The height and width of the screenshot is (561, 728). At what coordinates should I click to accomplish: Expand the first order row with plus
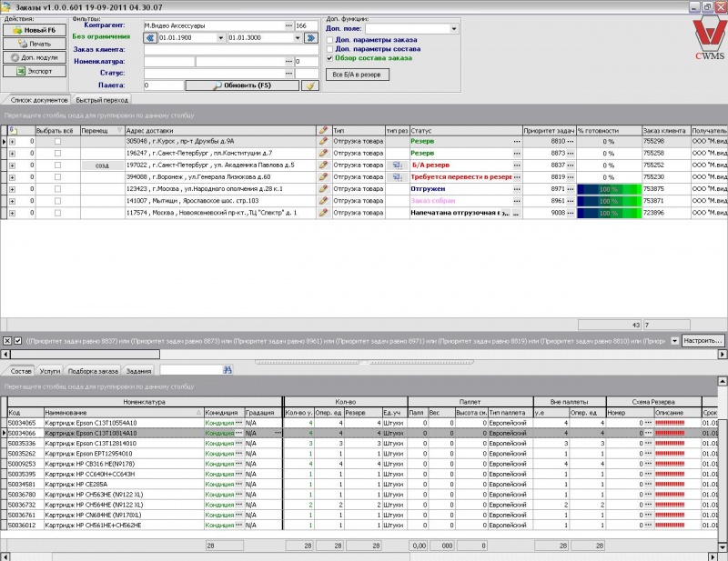12,142
